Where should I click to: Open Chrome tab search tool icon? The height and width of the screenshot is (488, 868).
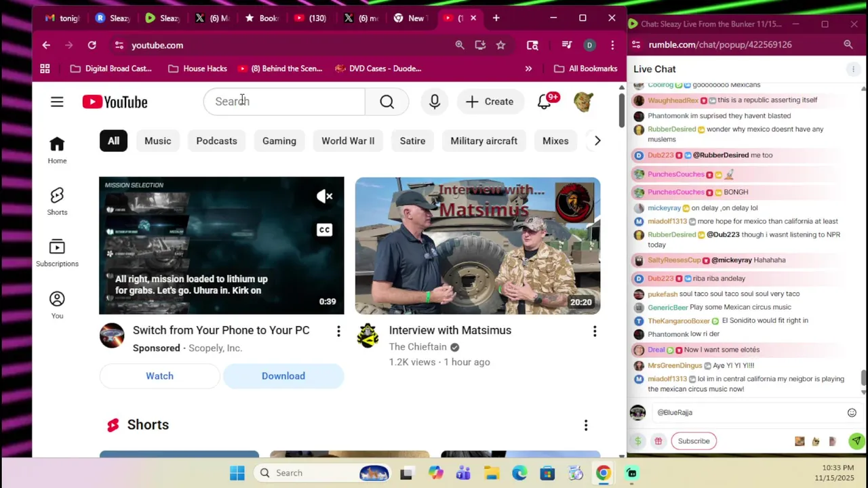click(x=532, y=45)
